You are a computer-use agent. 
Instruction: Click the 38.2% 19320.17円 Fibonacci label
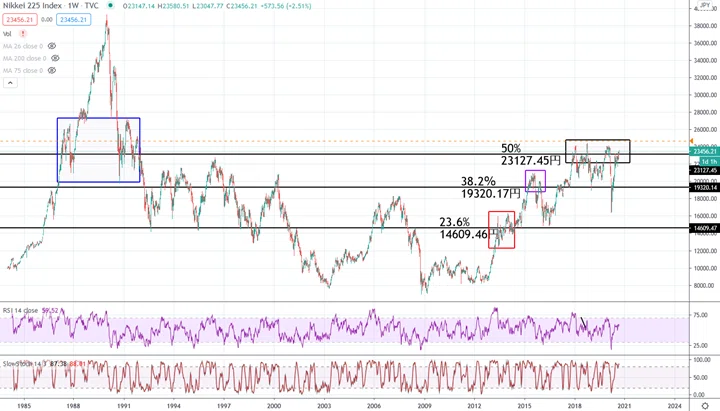pos(491,187)
